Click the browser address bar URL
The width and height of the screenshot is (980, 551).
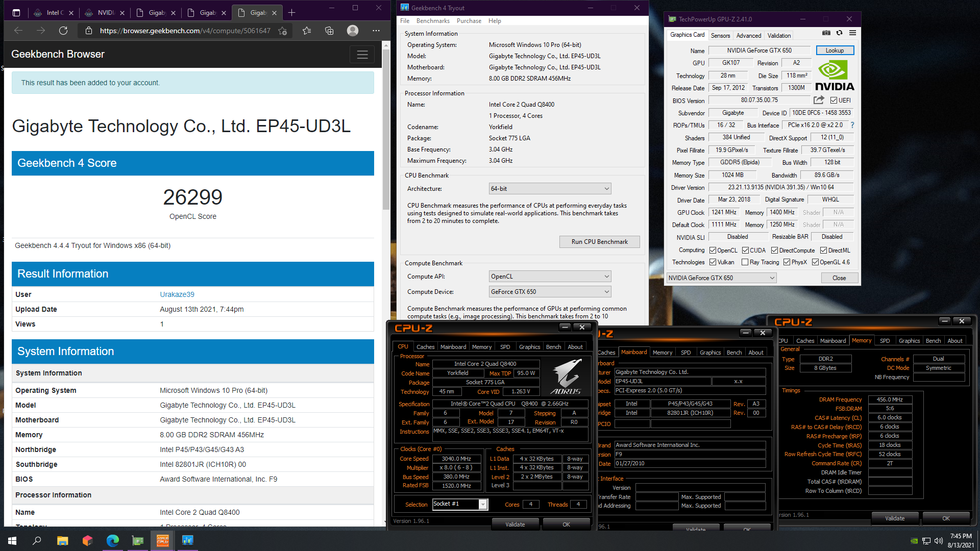click(185, 31)
